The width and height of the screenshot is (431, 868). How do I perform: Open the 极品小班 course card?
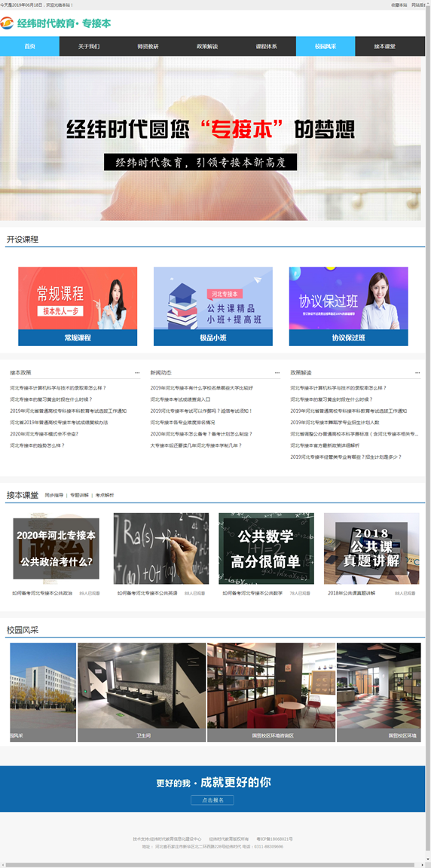[213, 306]
